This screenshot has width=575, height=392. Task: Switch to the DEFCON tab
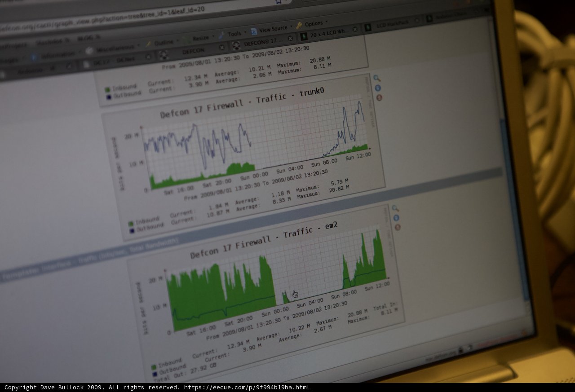pyautogui.click(x=192, y=51)
